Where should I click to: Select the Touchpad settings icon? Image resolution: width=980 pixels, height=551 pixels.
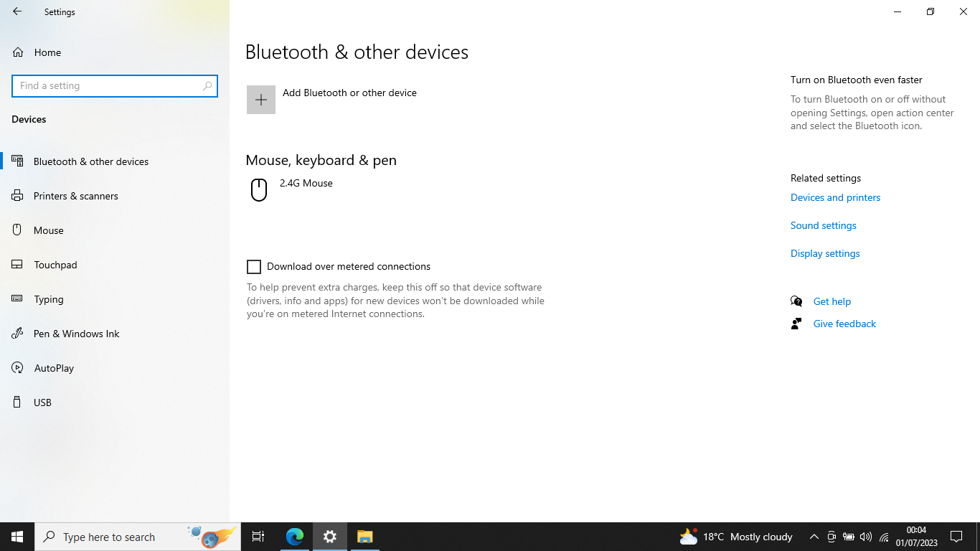click(x=17, y=264)
